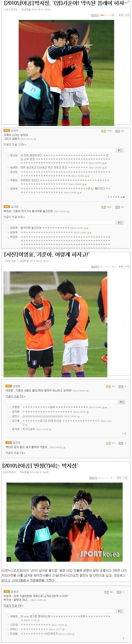Open page 3 of the first comment replies
The height and width of the screenshot is (644, 132).
[114, 197]
